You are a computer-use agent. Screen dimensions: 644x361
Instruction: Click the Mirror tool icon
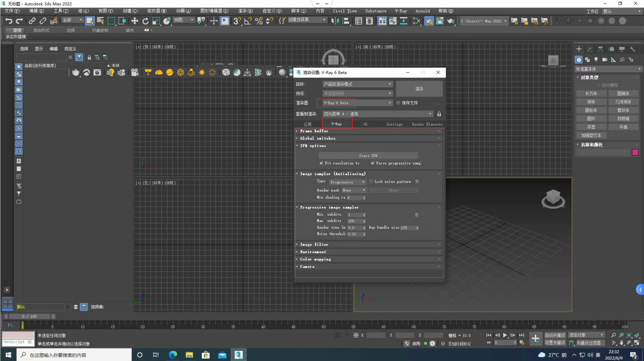point(335,21)
